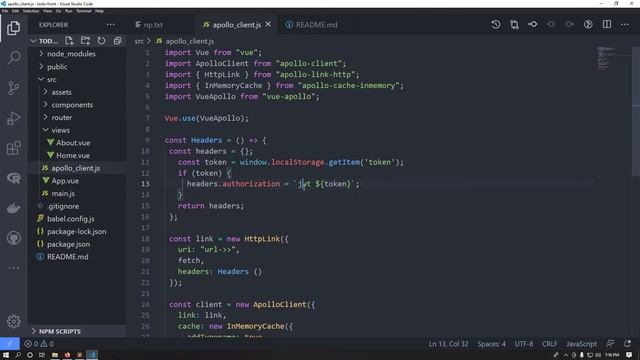This screenshot has width=640, height=360.
Task: Click the feedback icon in status bar
Action: tap(610, 344)
